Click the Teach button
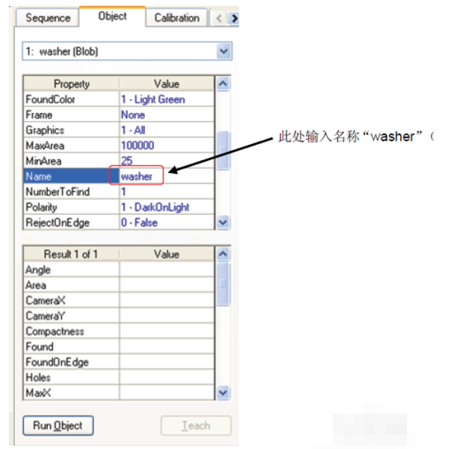 (196, 426)
